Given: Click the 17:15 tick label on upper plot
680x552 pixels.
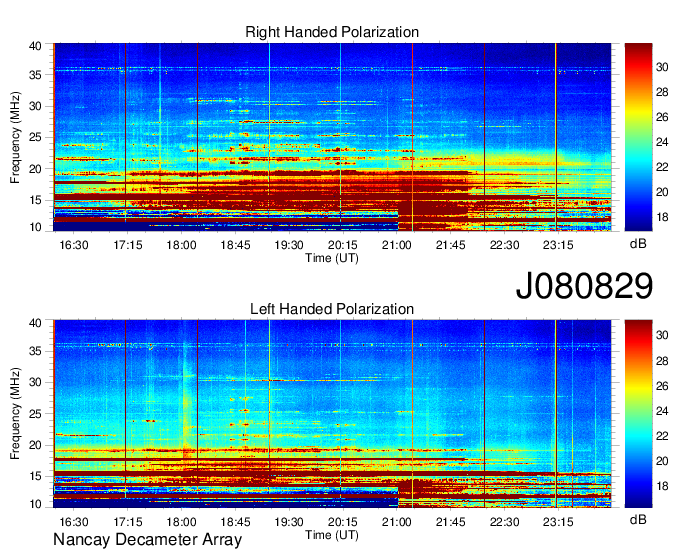Looking at the screenshot, I should tap(128, 245).
